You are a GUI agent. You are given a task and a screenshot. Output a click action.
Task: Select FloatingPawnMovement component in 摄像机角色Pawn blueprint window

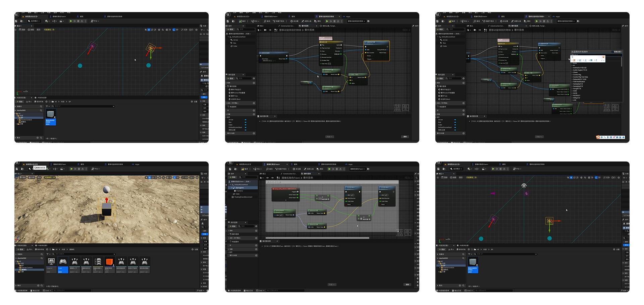click(x=242, y=197)
